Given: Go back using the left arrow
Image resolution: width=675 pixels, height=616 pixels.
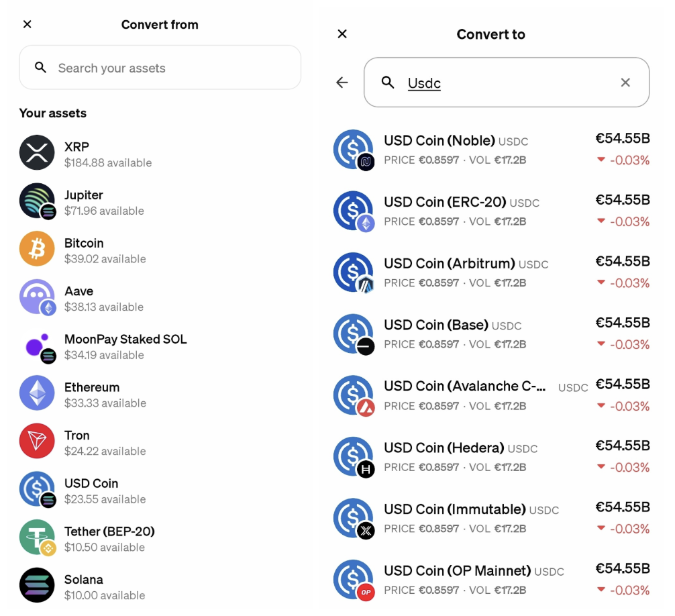Looking at the screenshot, I should click(x=342, y=83).
